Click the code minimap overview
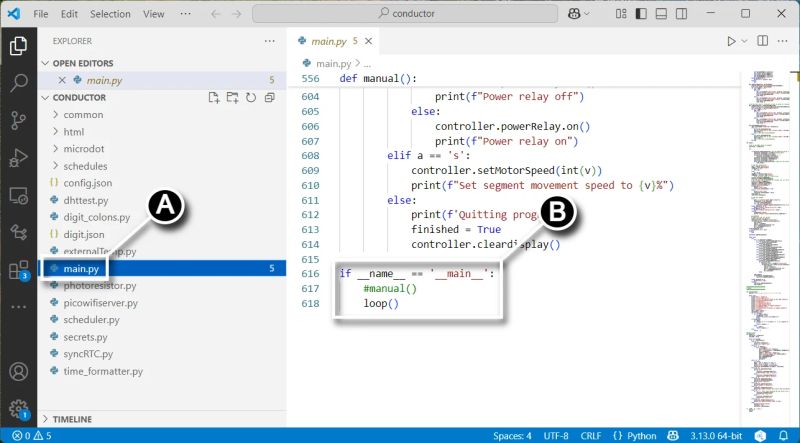The height and width of the screenshot is (443, 800). coord(768,240)
